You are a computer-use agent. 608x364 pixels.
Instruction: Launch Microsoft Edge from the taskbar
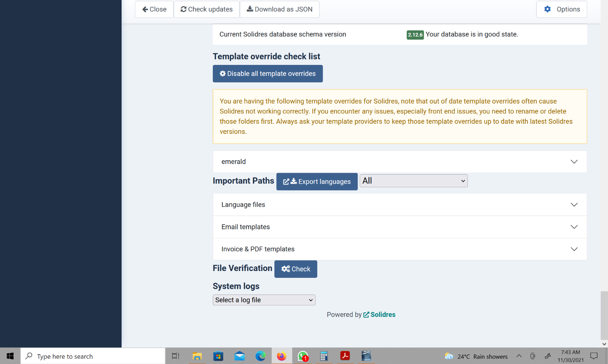pos(260,356)
